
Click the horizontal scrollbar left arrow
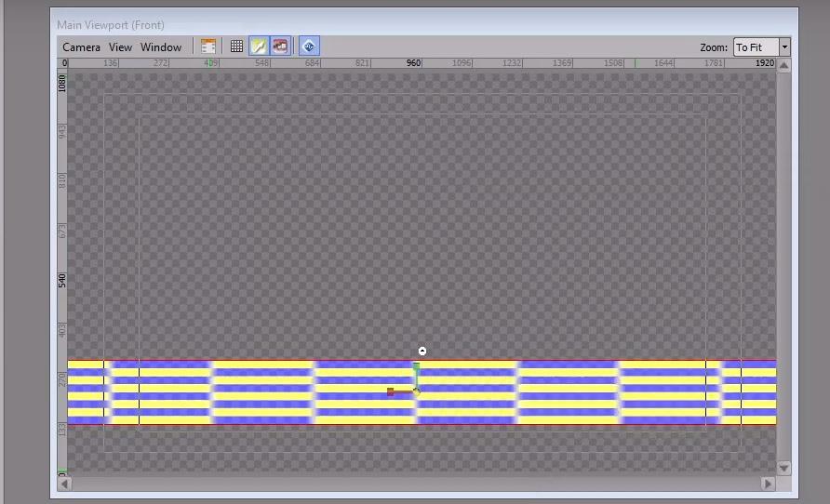[x=64, y=484]
